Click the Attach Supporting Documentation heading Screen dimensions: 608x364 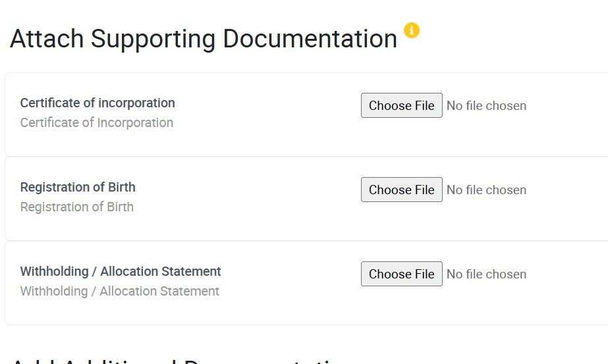tap(204, 39)
